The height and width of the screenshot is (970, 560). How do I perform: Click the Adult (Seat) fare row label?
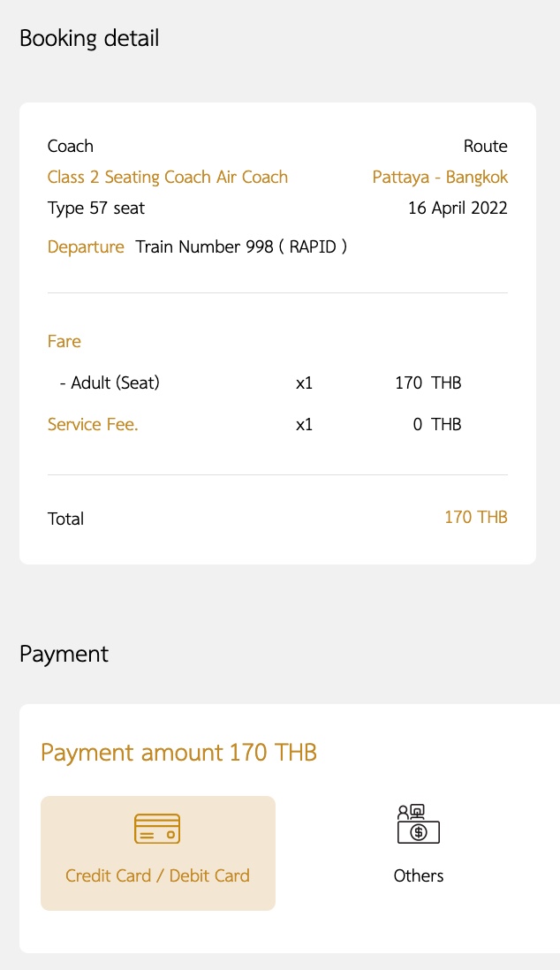(110, 383)
